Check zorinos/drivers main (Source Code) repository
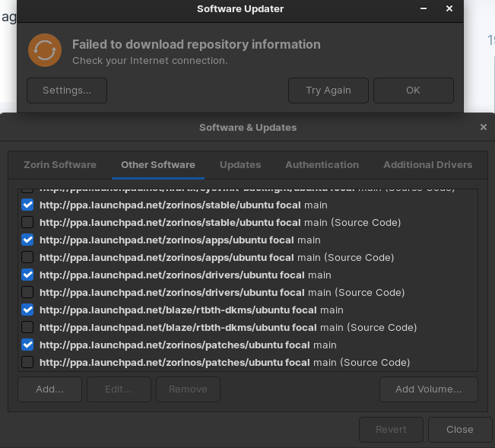Screen dimensions: 495x448 click(x=27, y=292)
